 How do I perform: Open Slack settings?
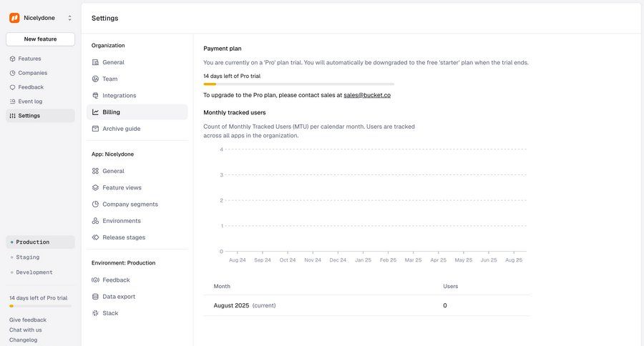pyautogui.click(x=137, y=313)
